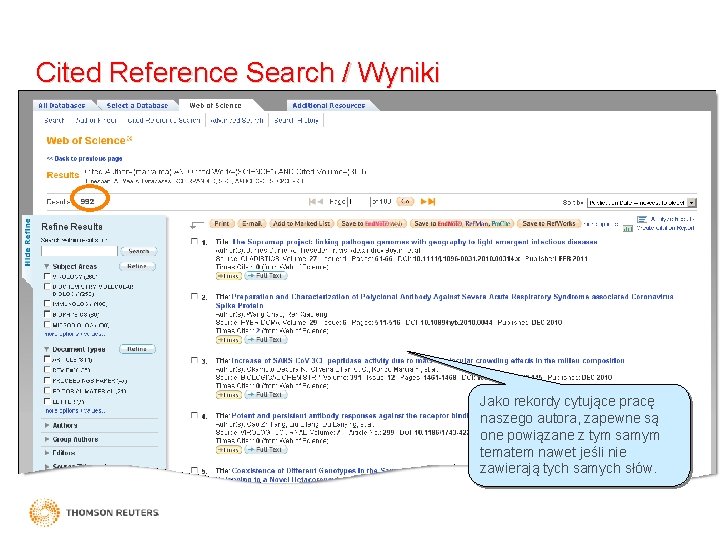Select the checkbox for result 2
This screenshot has width=720, height=540.
[194, 297]
